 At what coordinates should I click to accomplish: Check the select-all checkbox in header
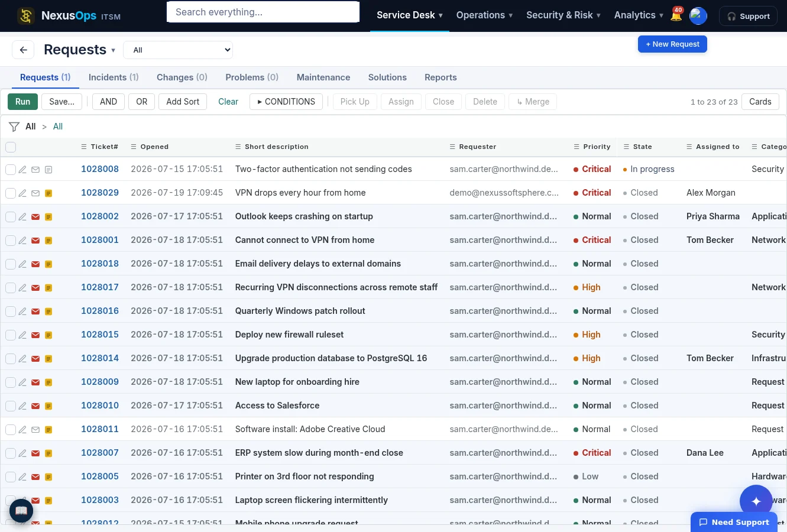point(11,147)
